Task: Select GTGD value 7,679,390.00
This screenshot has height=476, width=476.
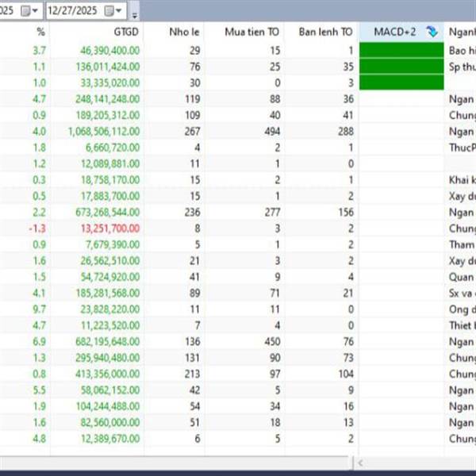Action: click(x=113, y=244)
